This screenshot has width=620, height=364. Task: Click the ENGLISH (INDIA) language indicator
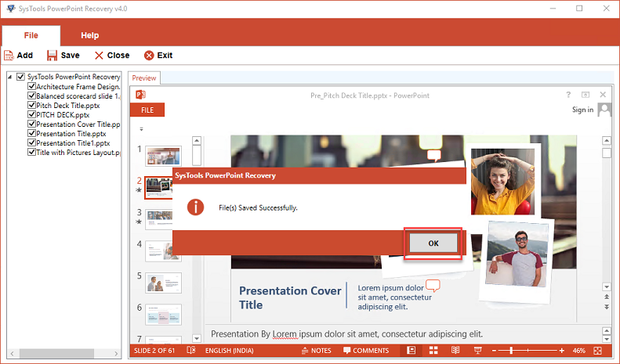pos(230,351)
